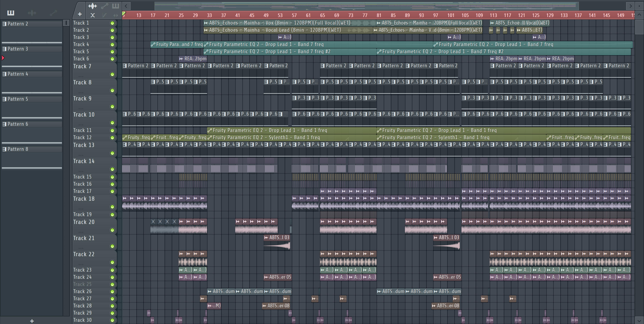Click the audio waveform focus icon above tracks

[93, 6]
